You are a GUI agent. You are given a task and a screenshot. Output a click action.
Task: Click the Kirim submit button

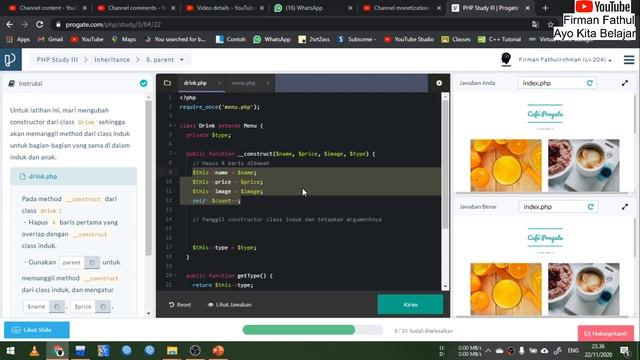coord(410,304)
